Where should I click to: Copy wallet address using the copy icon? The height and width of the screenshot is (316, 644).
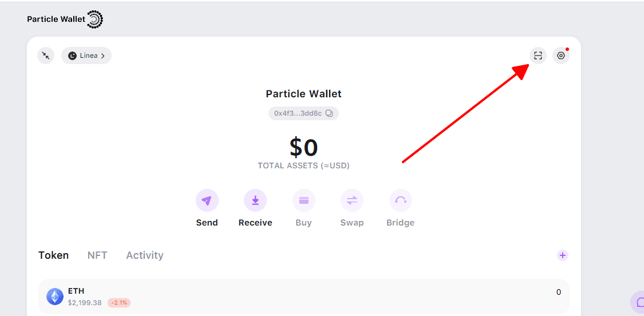[329, 113]
